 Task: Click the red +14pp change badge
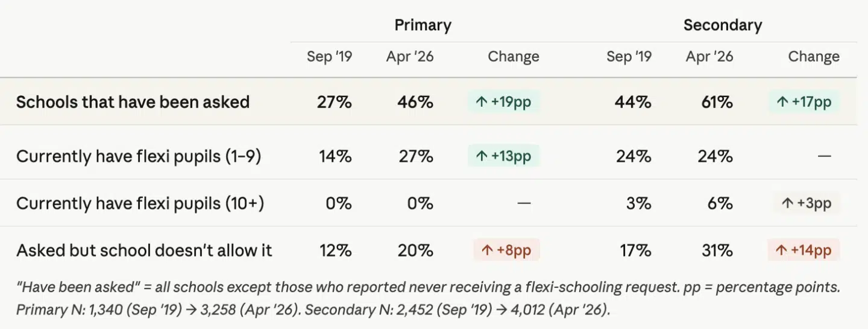click(804, 251)
